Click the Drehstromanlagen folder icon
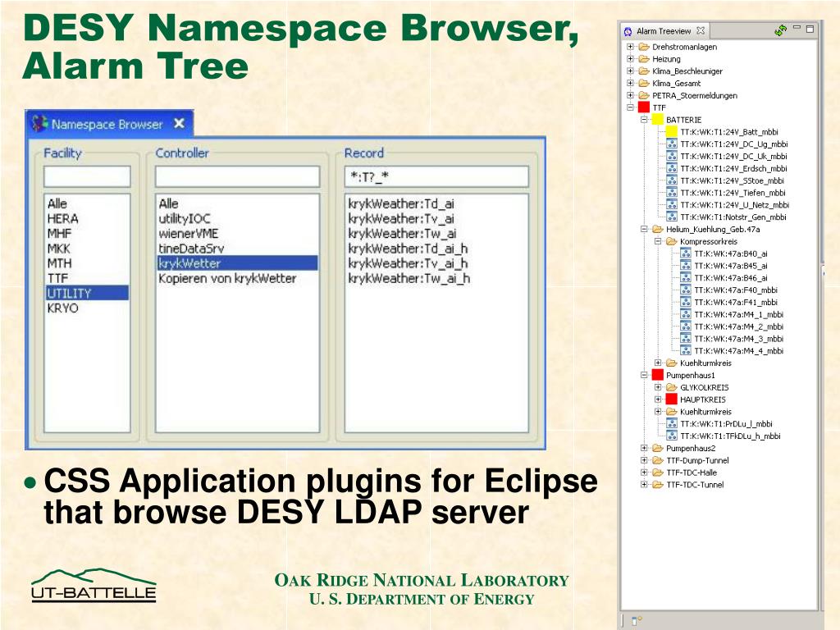The image size is (840, 630). [x=644, y=47]
